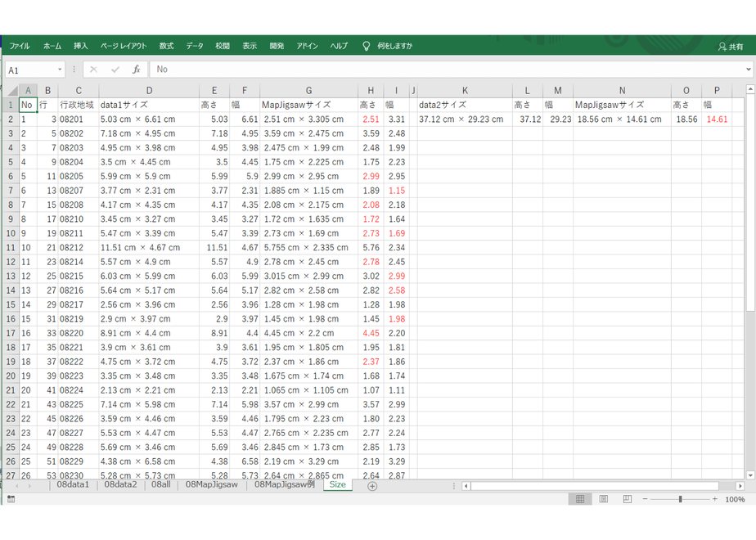Expand the formula bar chevron
This screenshot has height=540, width=756.
click(749, 70)
